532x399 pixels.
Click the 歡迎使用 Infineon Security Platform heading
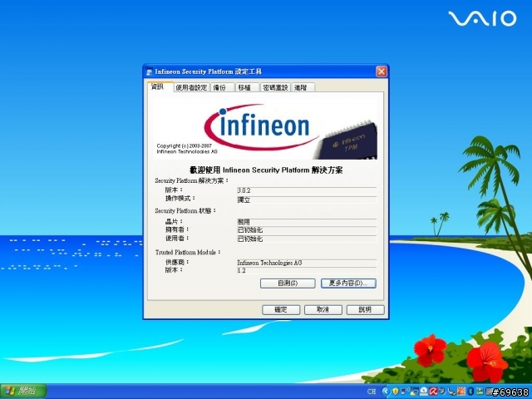coord(266,170)
